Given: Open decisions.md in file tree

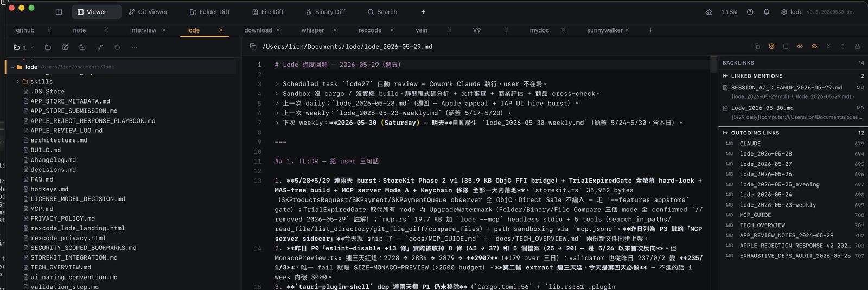Looking at the screenshot, I should tap(53, 170).
